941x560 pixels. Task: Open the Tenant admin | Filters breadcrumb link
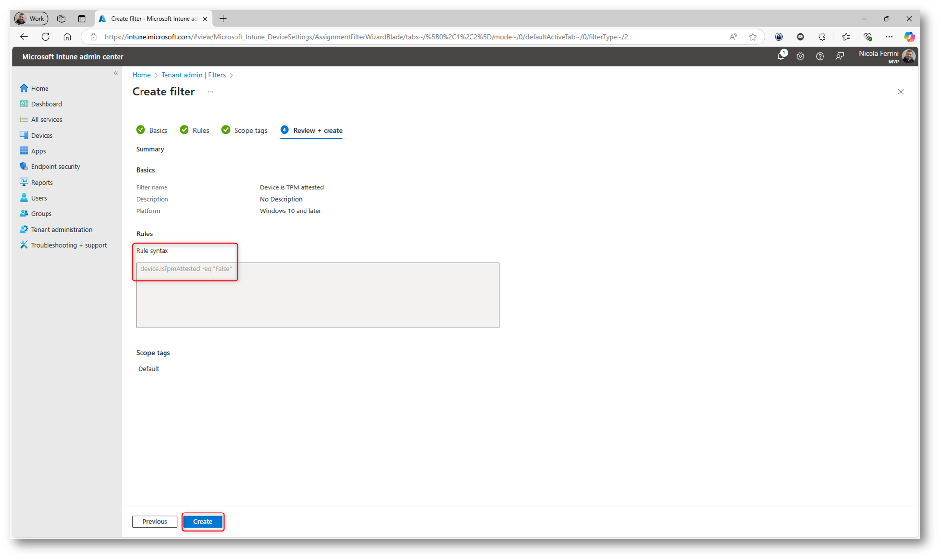click(193, 75)
